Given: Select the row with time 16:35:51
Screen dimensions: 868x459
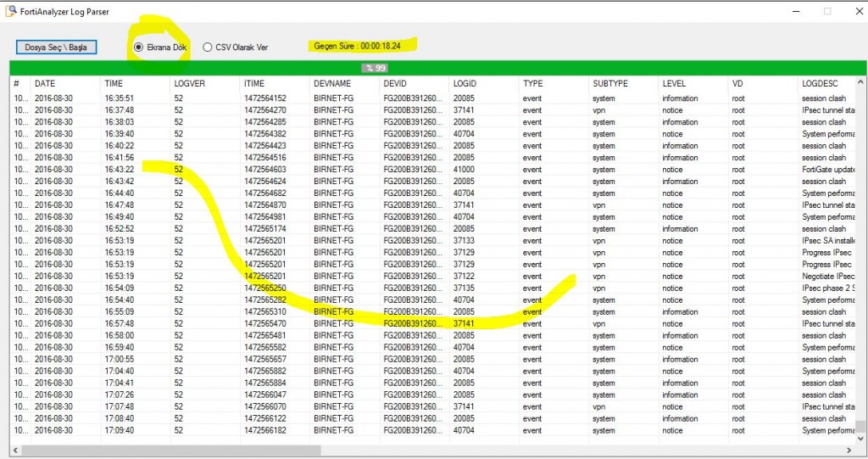Looking at the screenshot, I should coord(433,98).
